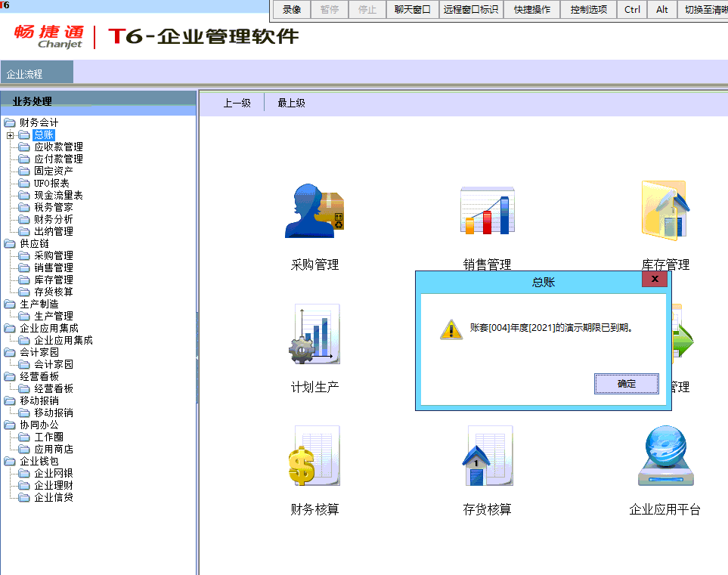Select 库存管理 in the tree
The image size is (728, 575).
[54, 280]
